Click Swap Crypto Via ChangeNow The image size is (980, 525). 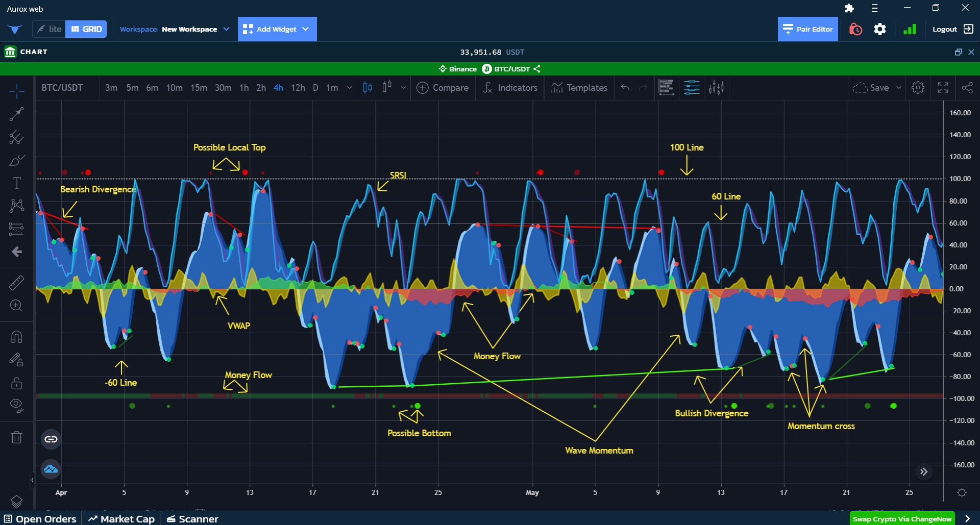click(902, 519)
